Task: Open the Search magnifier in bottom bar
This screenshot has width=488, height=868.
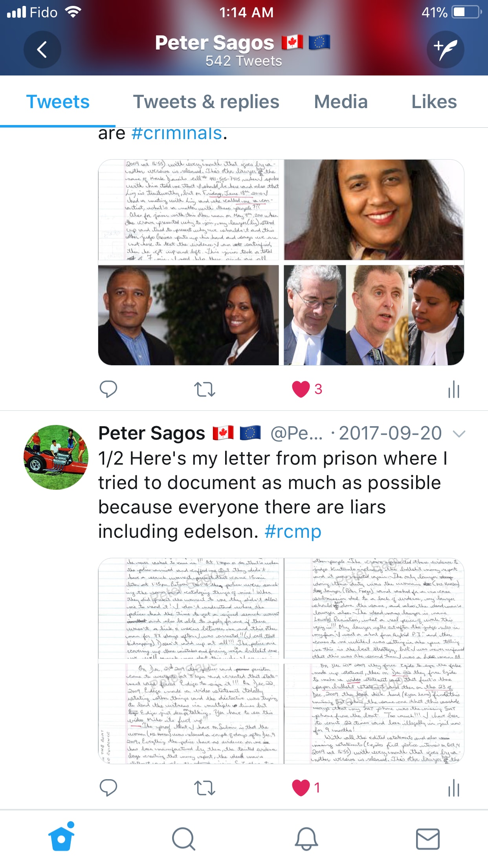Action: tap(183, 839)
